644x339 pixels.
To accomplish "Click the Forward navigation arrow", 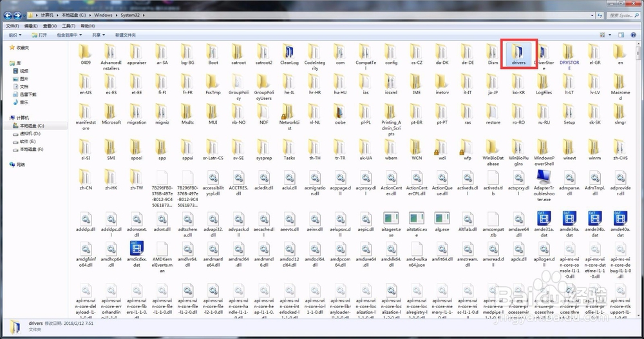I will pos(17,15).
